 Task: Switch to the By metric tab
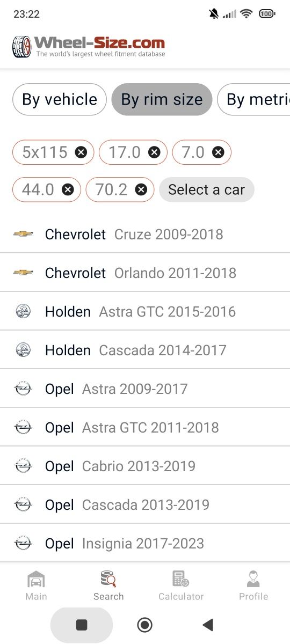tap(253, 99)
